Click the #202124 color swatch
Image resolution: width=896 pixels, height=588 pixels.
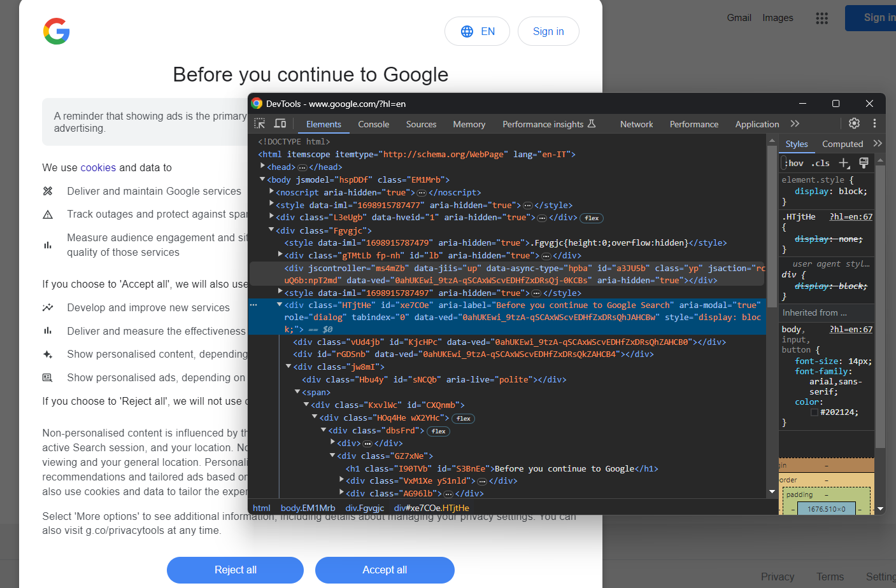click(814, 412)
